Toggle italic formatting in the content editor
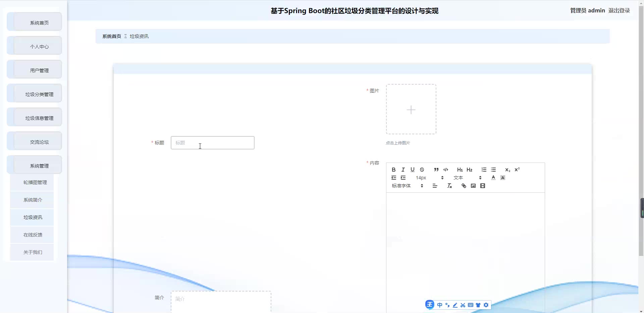The height and width of the screenshot is (313, 644). 403,170
